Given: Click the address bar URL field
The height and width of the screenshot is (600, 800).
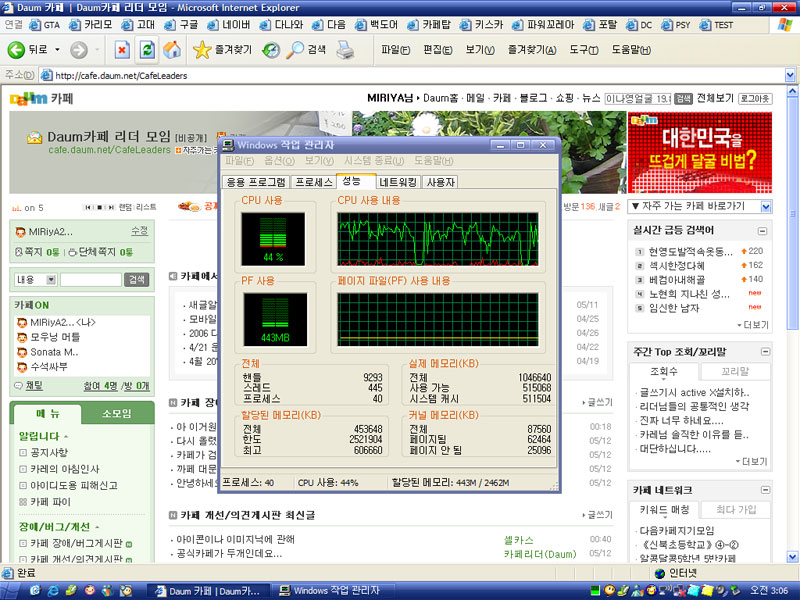Looking at the screenshot, I should (x=412, y=76).
